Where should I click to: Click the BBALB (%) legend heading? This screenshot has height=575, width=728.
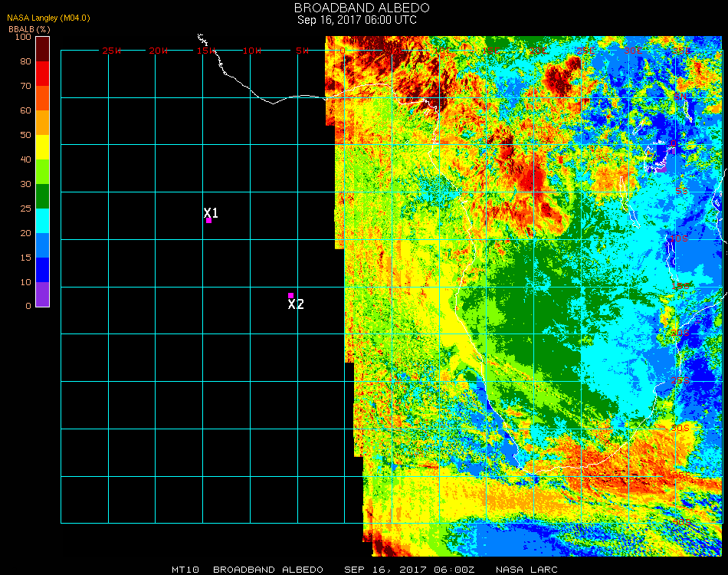29,28
